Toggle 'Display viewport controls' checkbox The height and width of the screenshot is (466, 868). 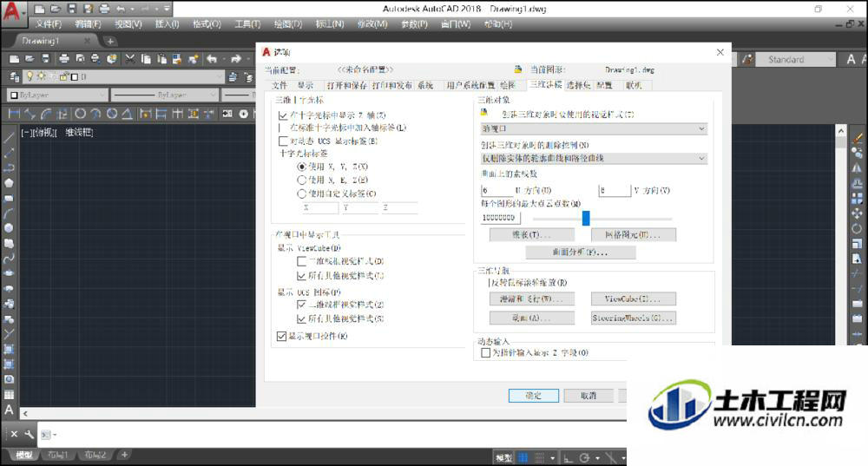(x=281, y=336)
